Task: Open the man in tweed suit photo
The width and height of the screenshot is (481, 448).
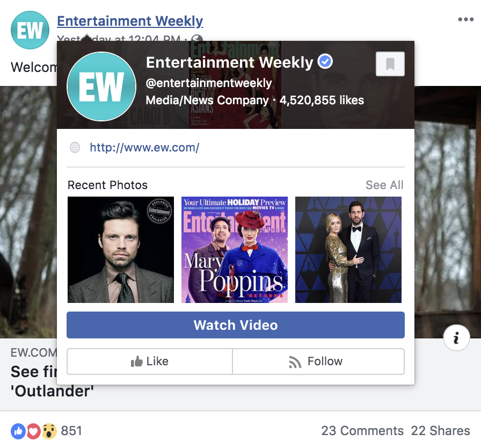Action: [x=121, y=250]
